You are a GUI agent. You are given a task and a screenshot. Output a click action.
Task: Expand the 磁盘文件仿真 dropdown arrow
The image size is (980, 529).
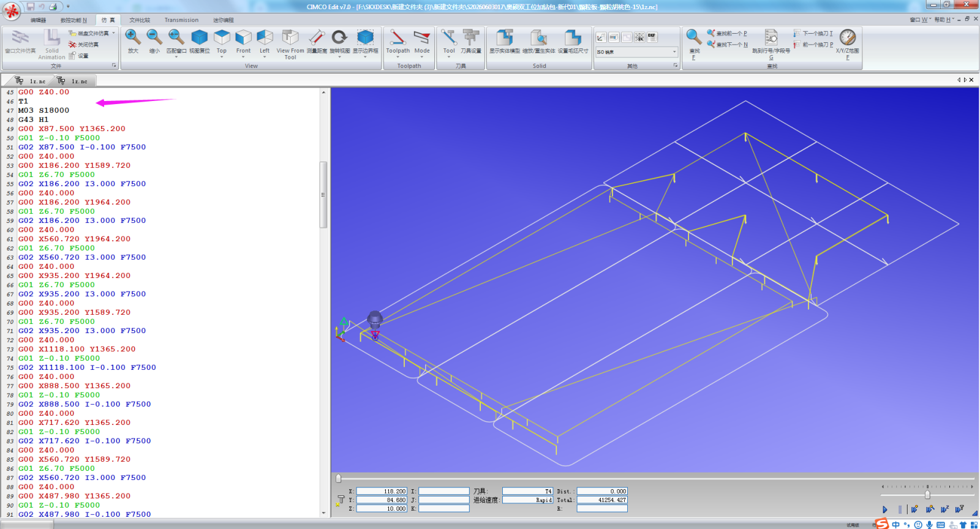click(113, 33)
